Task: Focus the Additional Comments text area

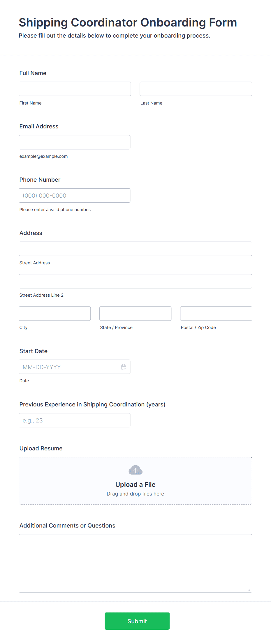Action: click(x=135, y=563)
